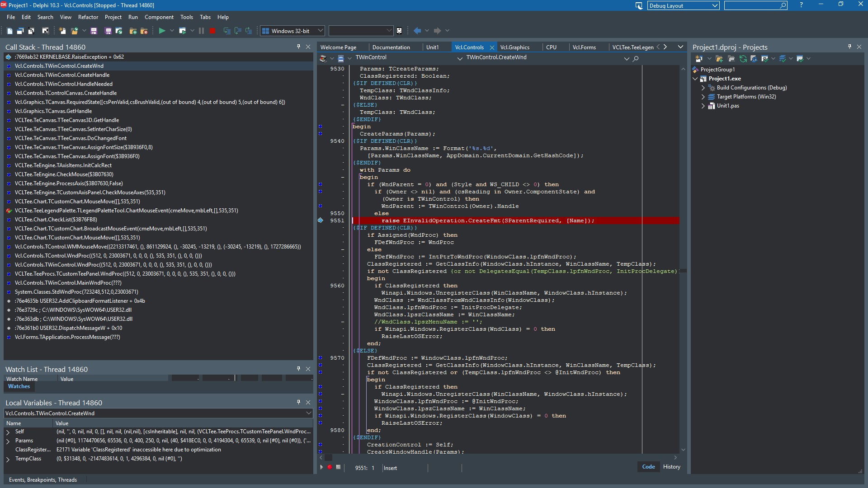The width and height of the screenshot is (868, 488).
Task: Click the blue Back navigation arrow
Action: 417,31
